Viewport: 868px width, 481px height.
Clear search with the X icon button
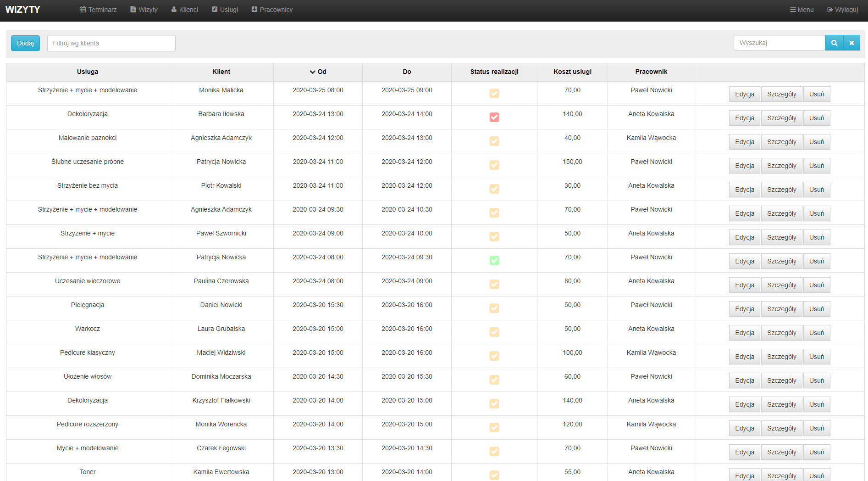point(851,43)
